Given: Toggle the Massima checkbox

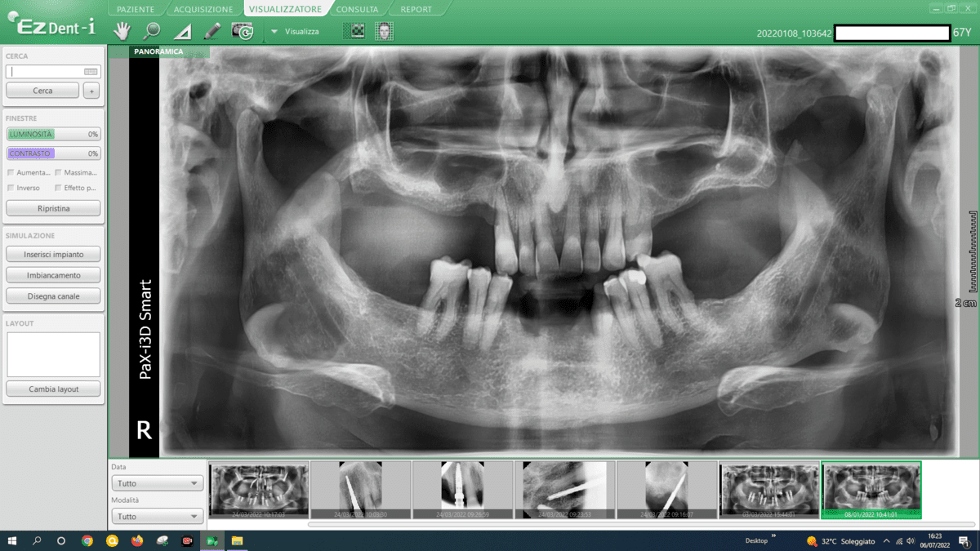Looking at the screenshot, I should (59, 172).
